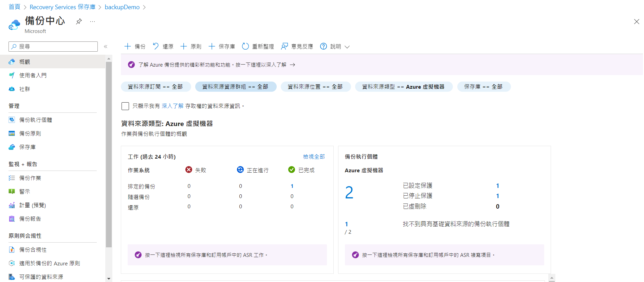Click the sidebar scrollbar up arrow

(x=109, y=59)
